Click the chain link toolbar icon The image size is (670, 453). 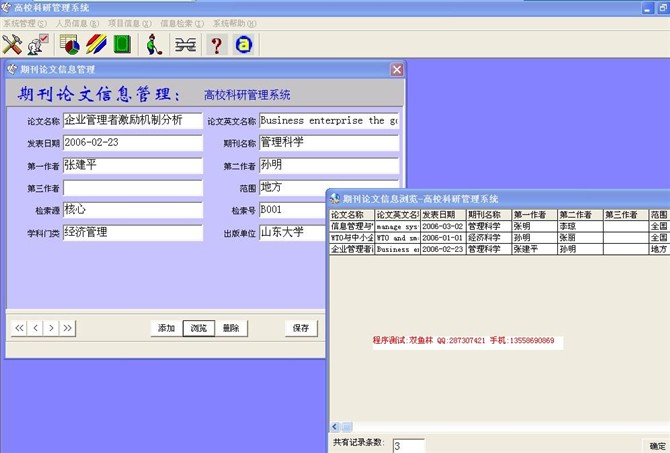185,44
